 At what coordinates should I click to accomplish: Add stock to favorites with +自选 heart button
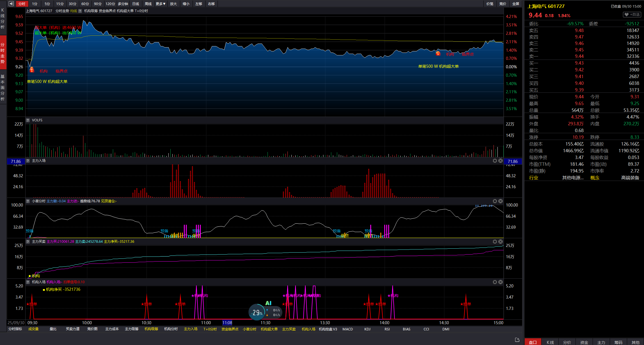point(632,15)
